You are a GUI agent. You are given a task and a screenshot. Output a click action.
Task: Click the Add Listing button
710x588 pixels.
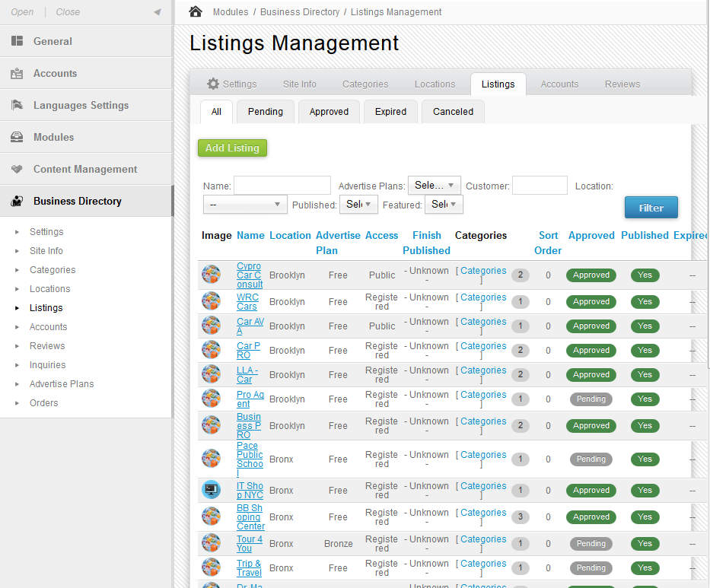[232, 148]
